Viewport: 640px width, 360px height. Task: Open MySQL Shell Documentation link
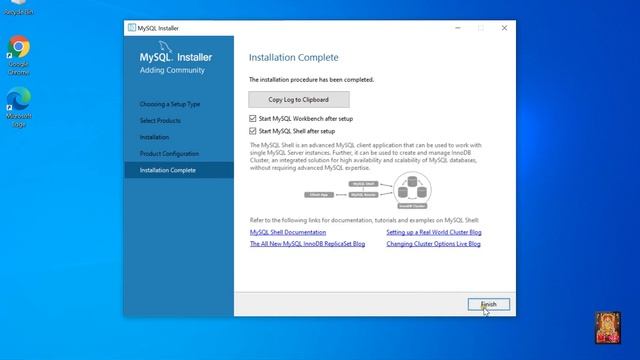click(x=288, y=232)
